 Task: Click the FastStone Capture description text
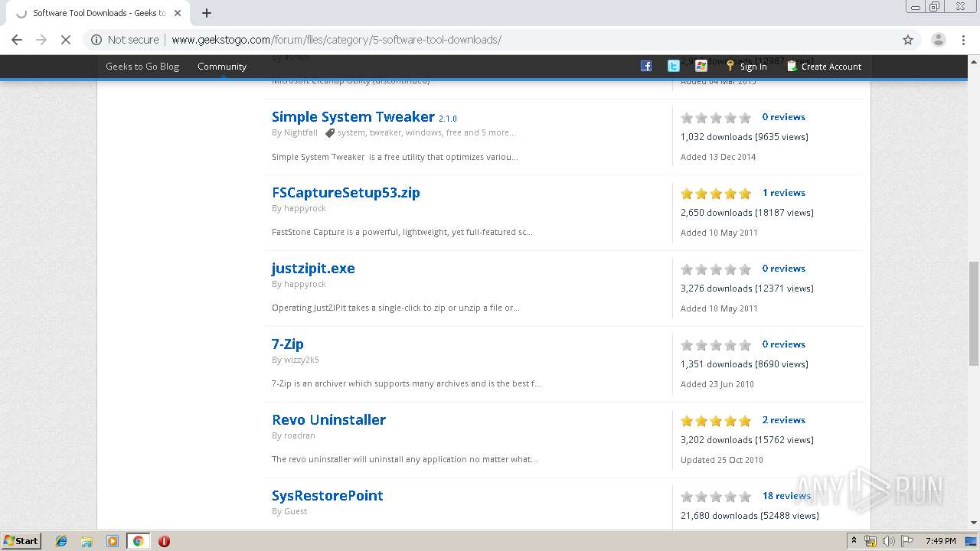(402, 232)
